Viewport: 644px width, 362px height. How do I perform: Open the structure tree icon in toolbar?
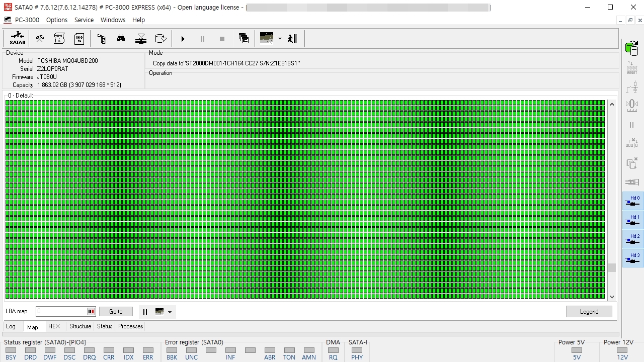[x=101, y=39]
